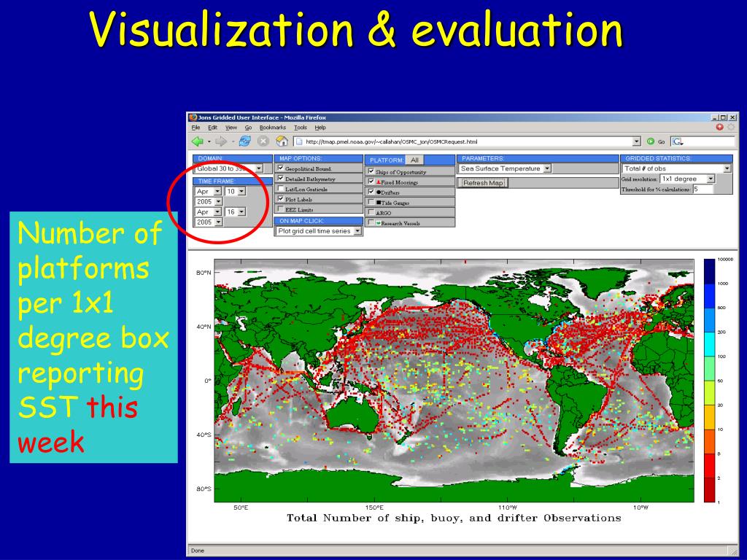Viewport: 747px width, 560px height.
Task: Open the Help menu
Action: coord(320,128)
